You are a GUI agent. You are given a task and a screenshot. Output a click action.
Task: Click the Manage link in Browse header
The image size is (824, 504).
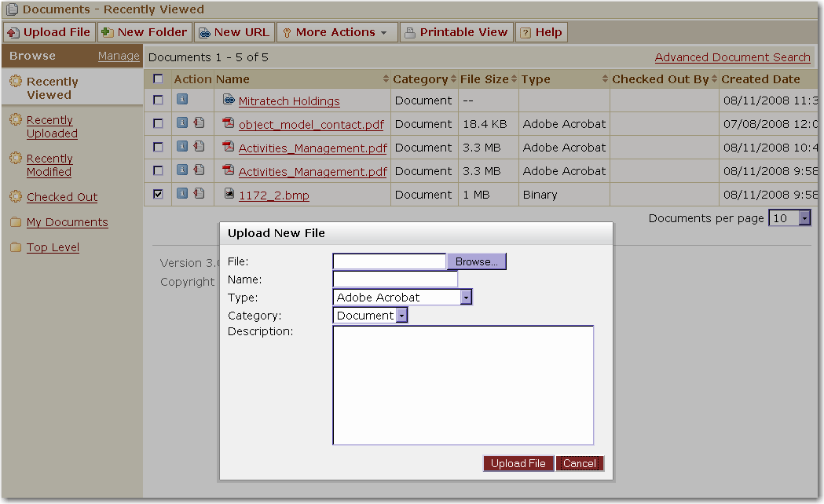(x=119, y=56)
